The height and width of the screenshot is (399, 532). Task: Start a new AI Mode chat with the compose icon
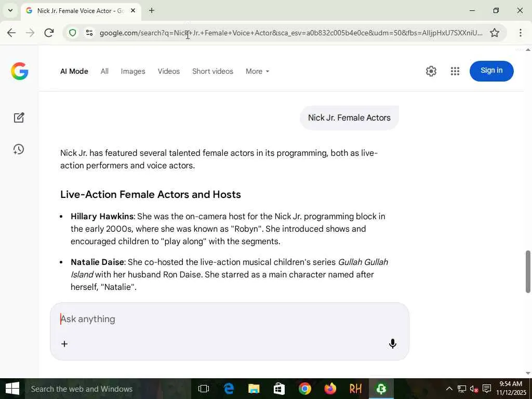(x=19, y=117)
